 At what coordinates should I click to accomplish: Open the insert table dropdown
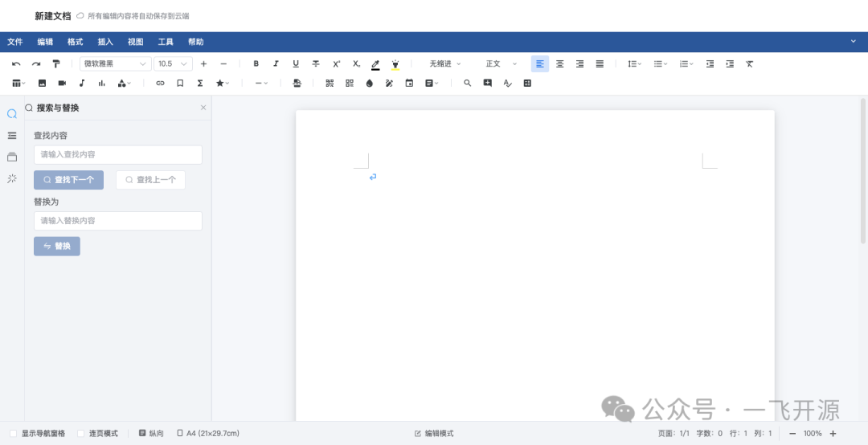(x=18, y=84)
